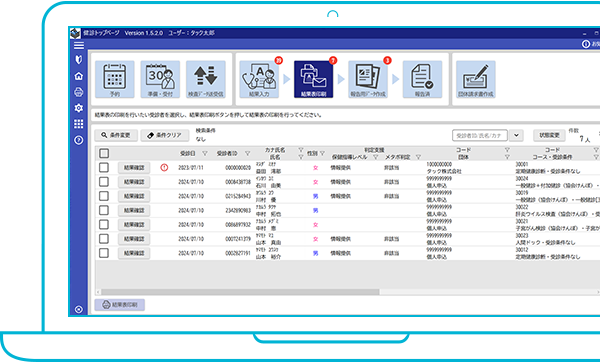Click 結果確認 for the 肝炎ウイルス検査 row
Image resolution: width=600 pixels, height=362 pixels.
click(x=134, y=210)
